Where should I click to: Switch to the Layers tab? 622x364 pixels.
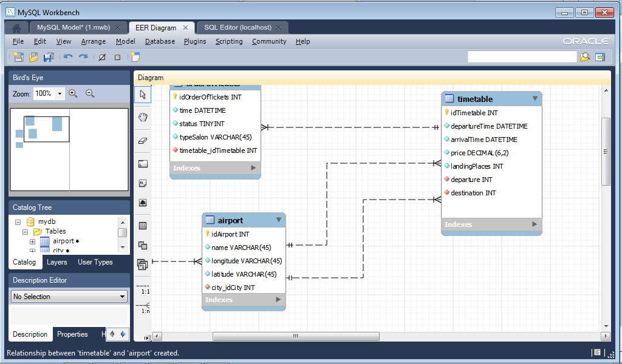click(56, 262)
